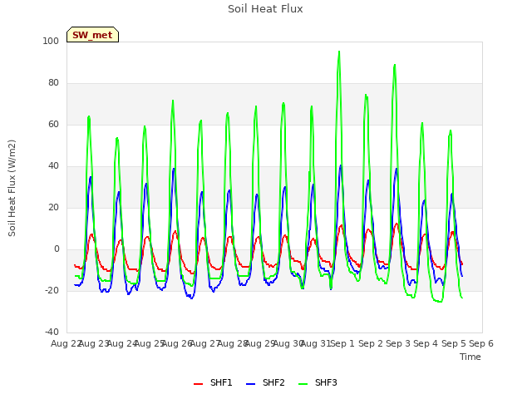Screen dimensions: 532x399
Task: Click the -20 y-axis tick label
Action: tap(52, 290)
